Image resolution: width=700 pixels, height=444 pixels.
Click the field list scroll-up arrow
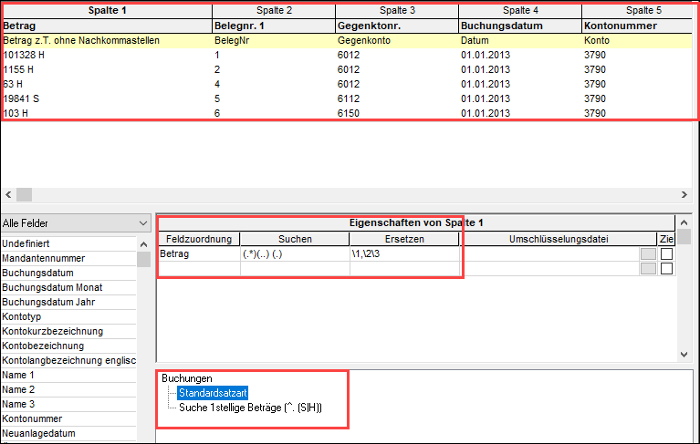coord(143,244)
